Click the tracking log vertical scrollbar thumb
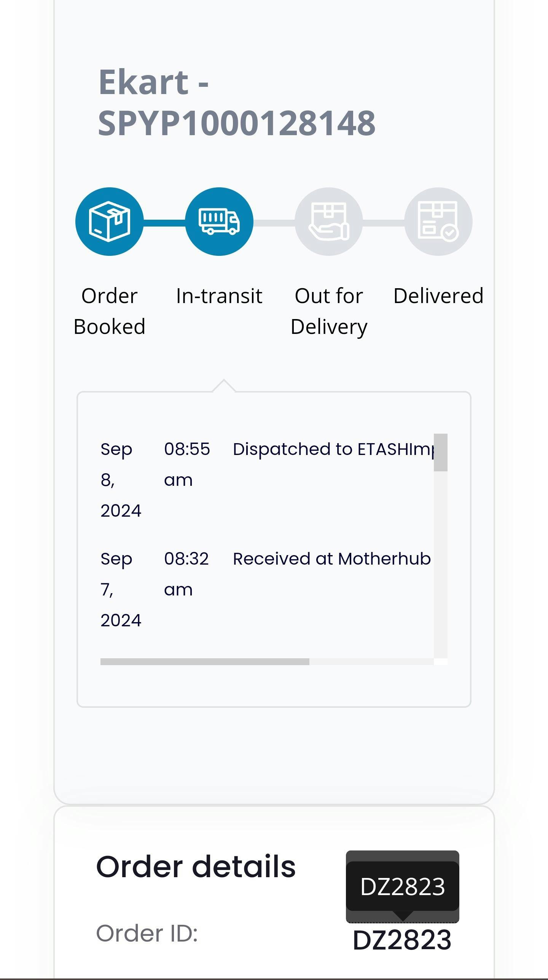Viewport: 548px width, 980px height. point(441,452)
